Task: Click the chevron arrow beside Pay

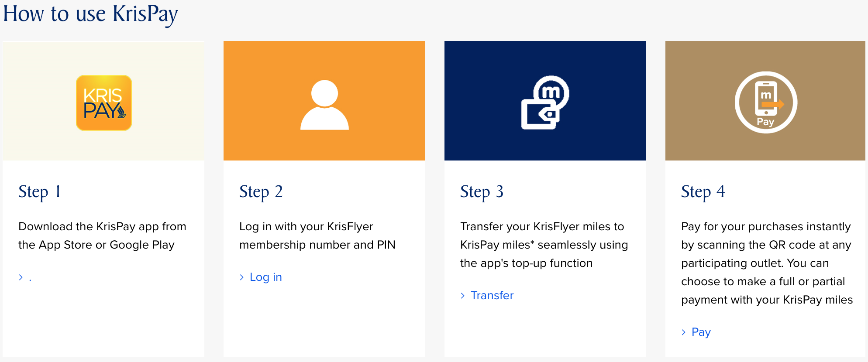Action: coord(684,332)
